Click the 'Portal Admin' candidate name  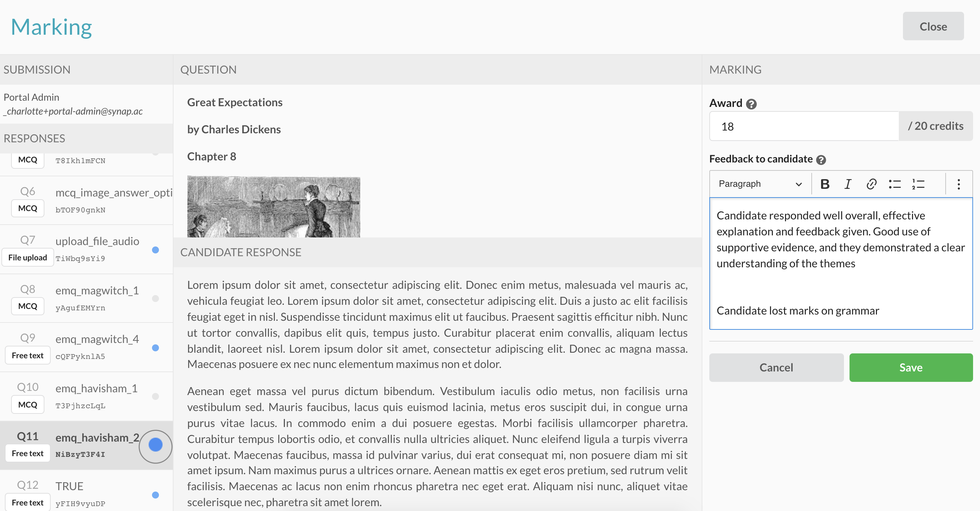pos(32,98)
